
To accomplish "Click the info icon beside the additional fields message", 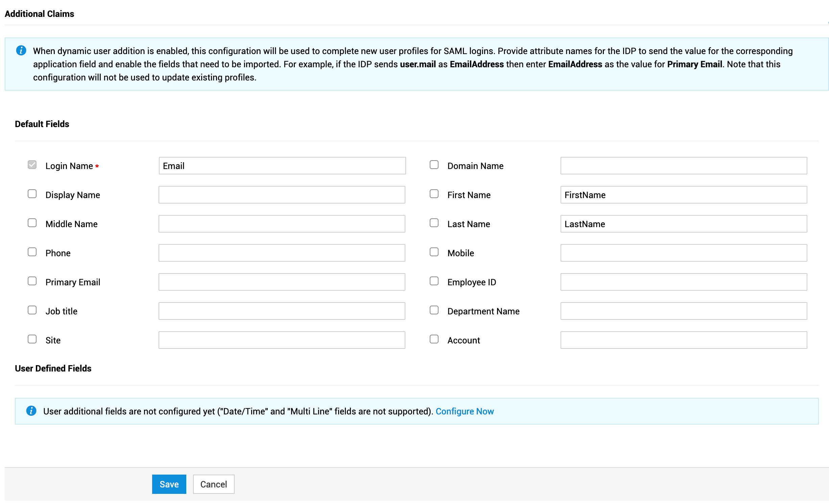I will tap(31, 411).
